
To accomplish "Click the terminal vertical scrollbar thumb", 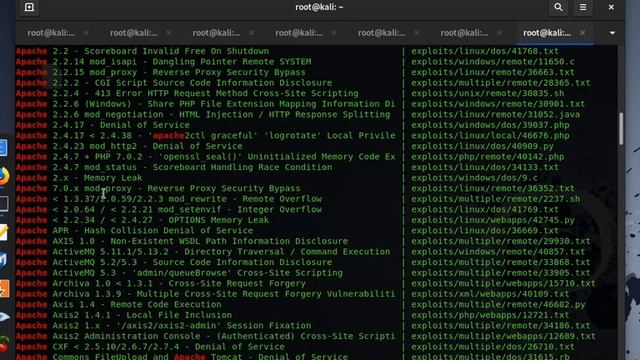I will point(621,129).
